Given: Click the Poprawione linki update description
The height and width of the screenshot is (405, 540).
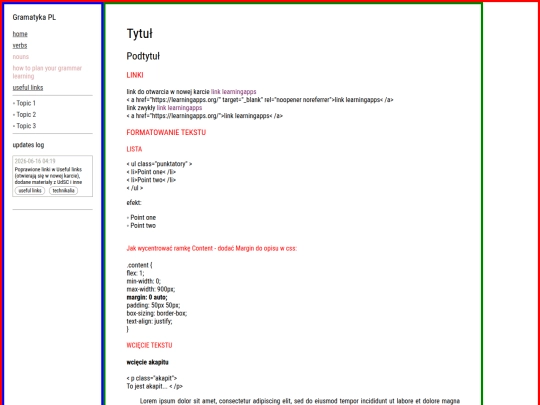Looking at the screenshot, I should (x=48, y=176).
